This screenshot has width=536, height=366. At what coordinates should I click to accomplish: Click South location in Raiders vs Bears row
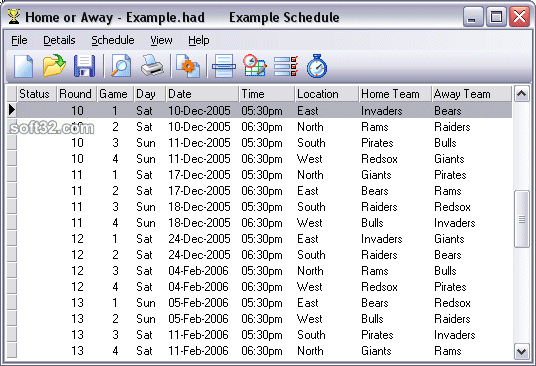coord(311,255)
